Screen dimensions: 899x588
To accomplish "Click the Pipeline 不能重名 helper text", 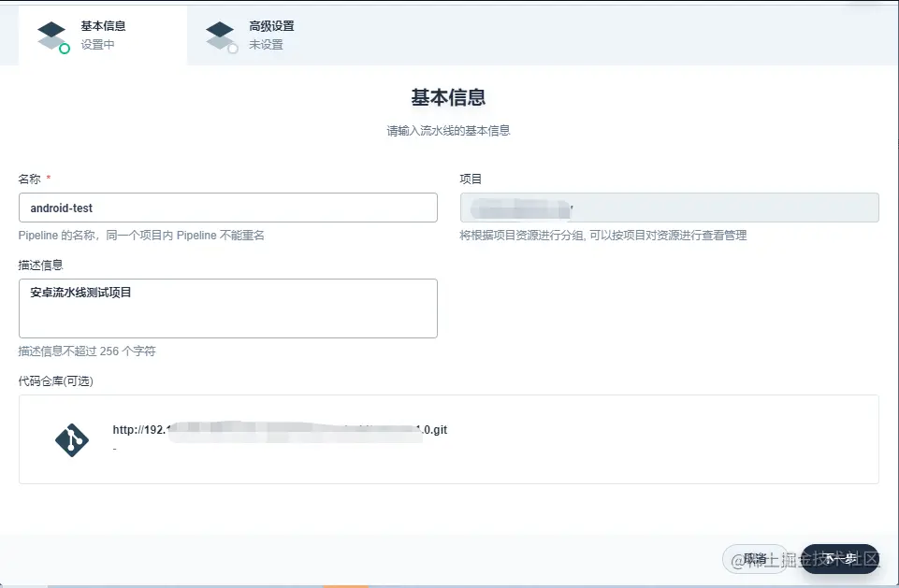I will (x=141, y=235).
